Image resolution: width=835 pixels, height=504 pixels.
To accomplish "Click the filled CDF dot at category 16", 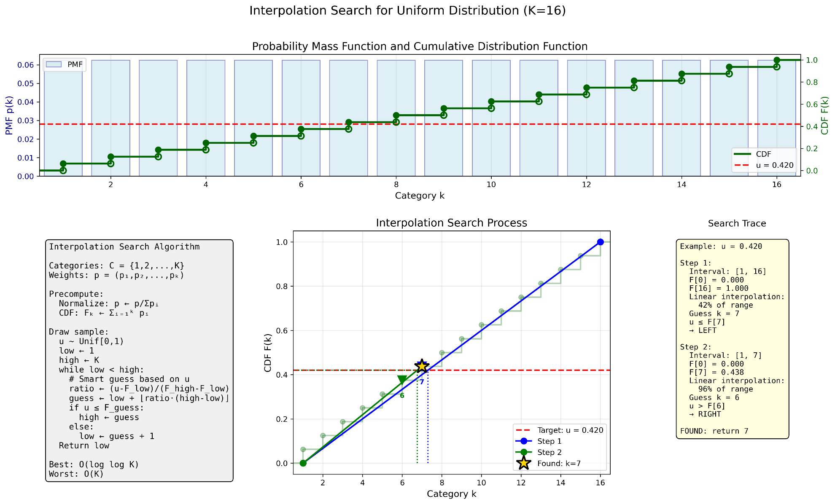I will pos(776,60).
